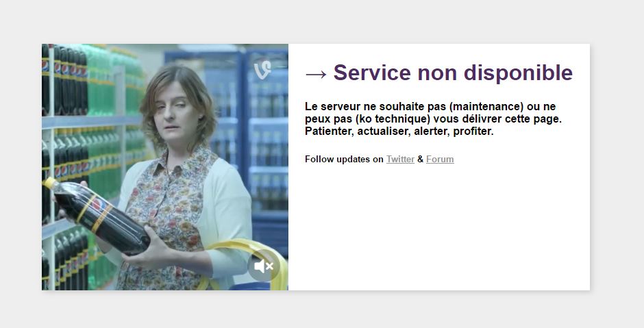Open the Forum link
Screen dimensions: 644x328
[440, 160]
